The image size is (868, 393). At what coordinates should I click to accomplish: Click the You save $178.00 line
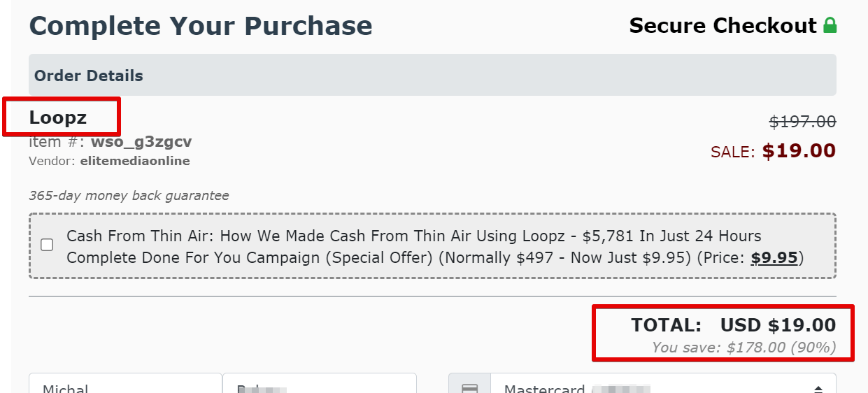pos(744,347)
